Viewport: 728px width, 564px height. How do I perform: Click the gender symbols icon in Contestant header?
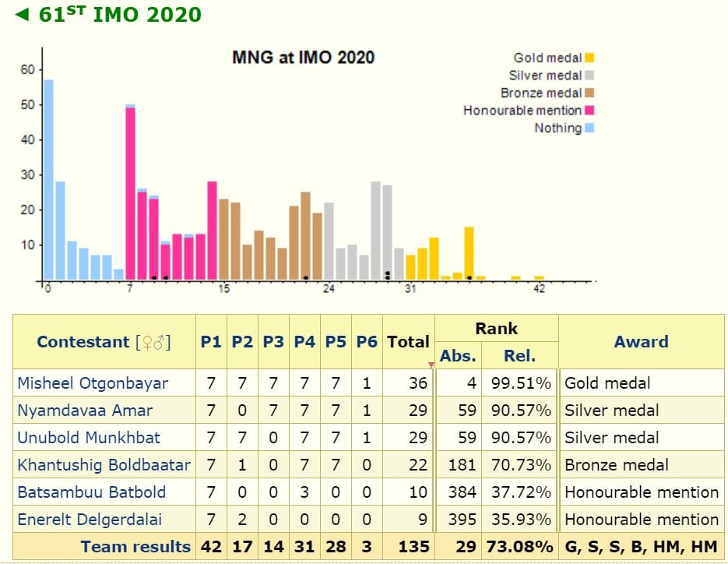click(x=153, y=343)
